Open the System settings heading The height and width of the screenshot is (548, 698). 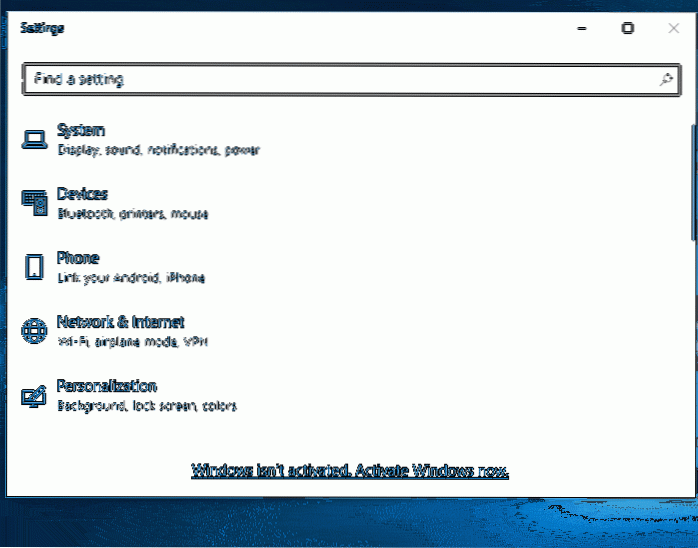coord(81,130)
